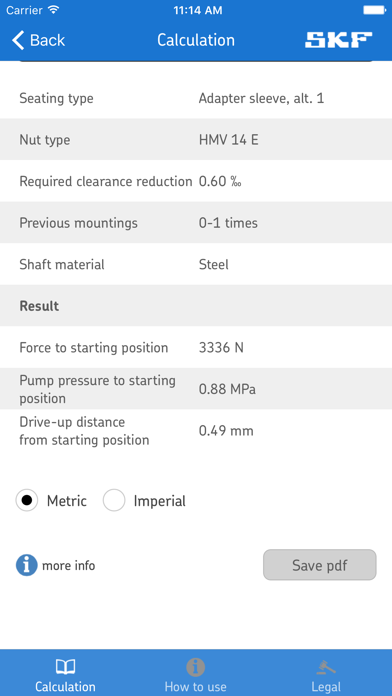Screen dimensions: 392x696
Task: Click the Wi-Fi signal icon
Action: pyautogui.click(x=54, y=10)
